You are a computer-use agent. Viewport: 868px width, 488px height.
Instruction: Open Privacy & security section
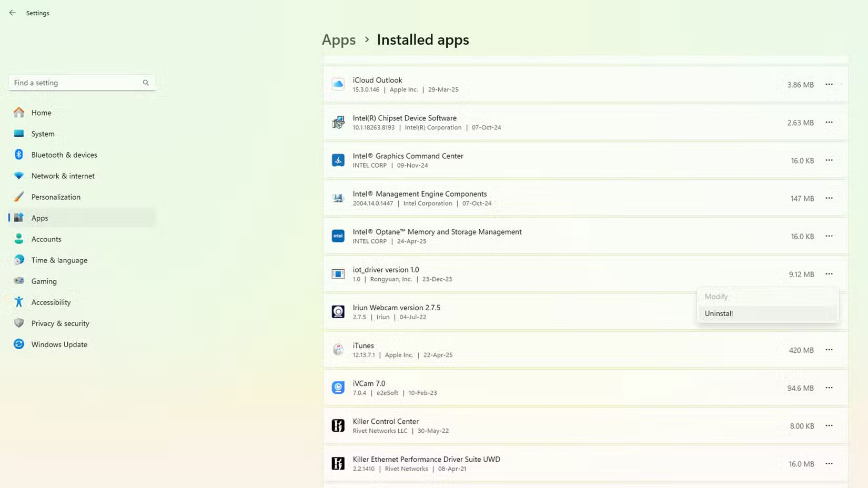[x=60, y=323]
